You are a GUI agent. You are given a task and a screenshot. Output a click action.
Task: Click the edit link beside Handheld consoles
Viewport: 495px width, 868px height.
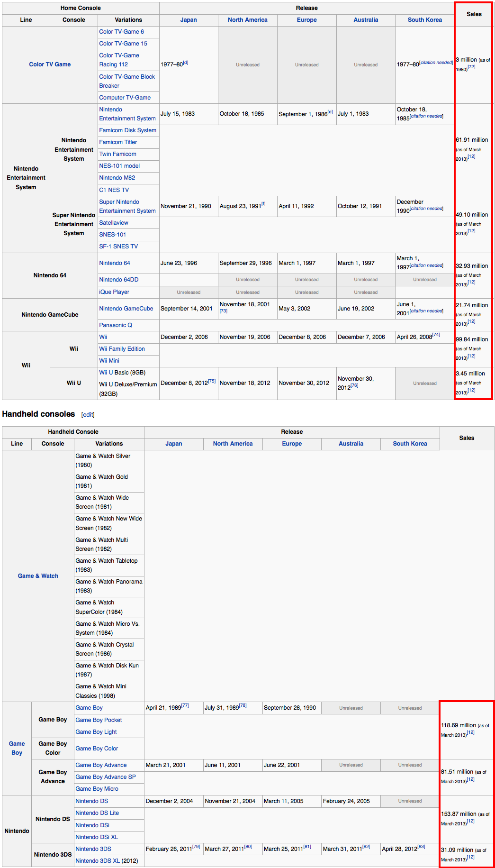(88, 415)
